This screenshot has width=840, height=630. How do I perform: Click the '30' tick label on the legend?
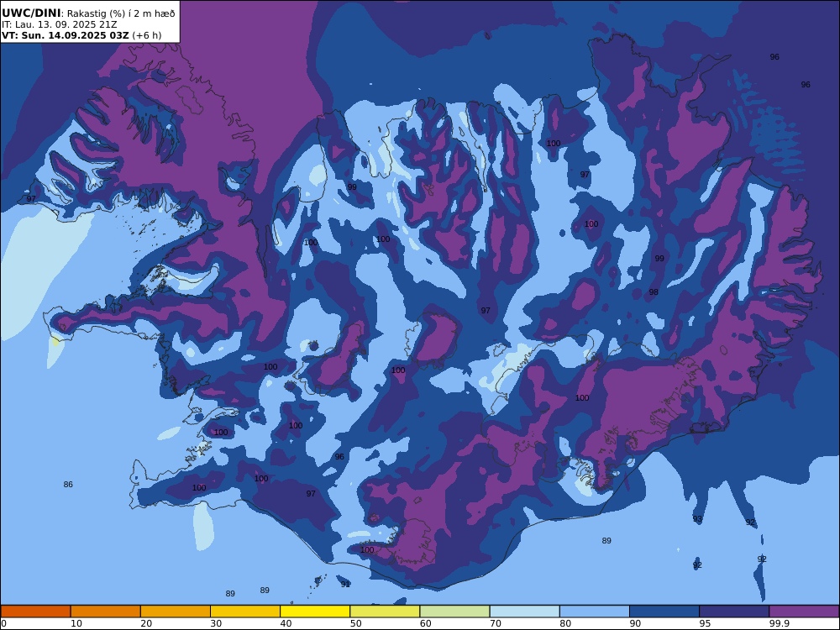click(x=216, y=623)
